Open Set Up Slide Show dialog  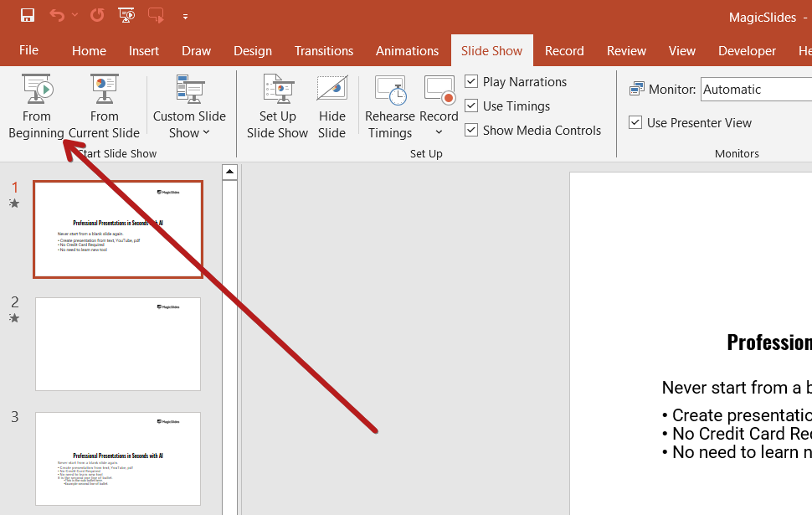(x=277, y=106)
